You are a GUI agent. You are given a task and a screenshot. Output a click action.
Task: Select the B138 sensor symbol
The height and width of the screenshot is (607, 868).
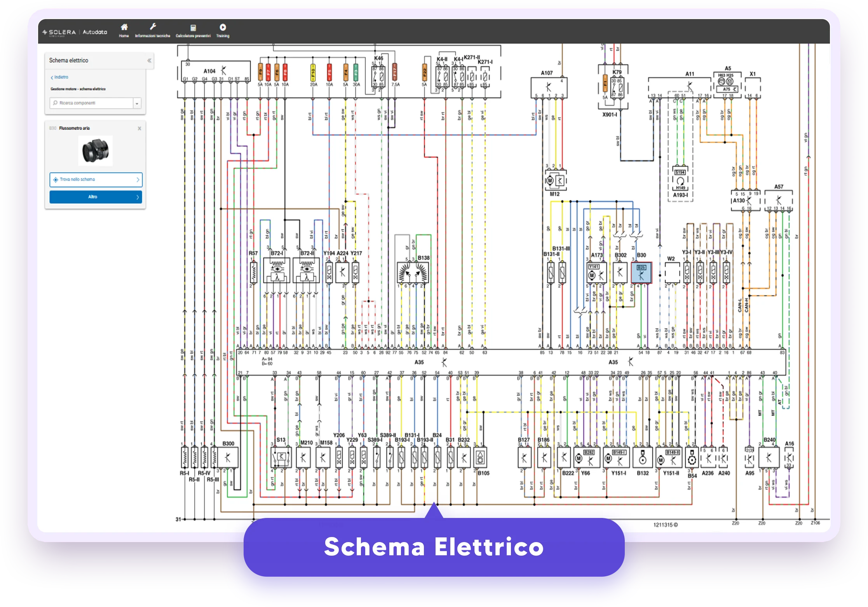pyautogui.click(x=413, y=273)
